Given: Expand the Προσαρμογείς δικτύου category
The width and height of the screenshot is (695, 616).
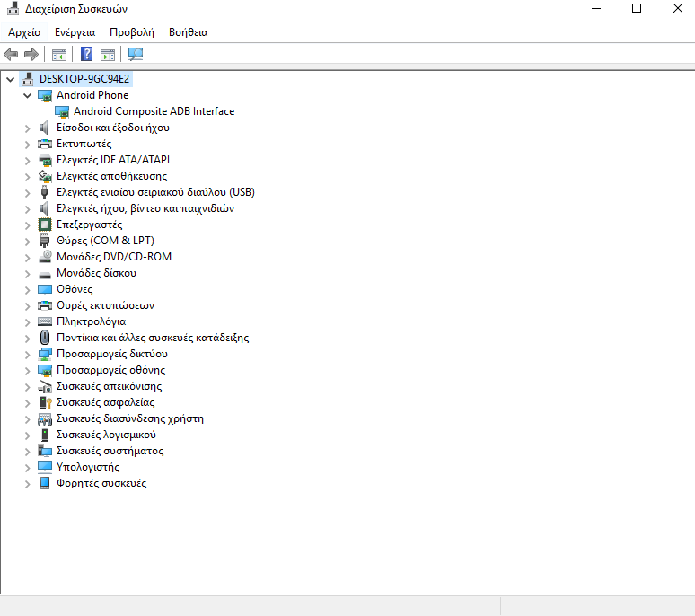Looking at the screenshot, I should tap(28, 354).
